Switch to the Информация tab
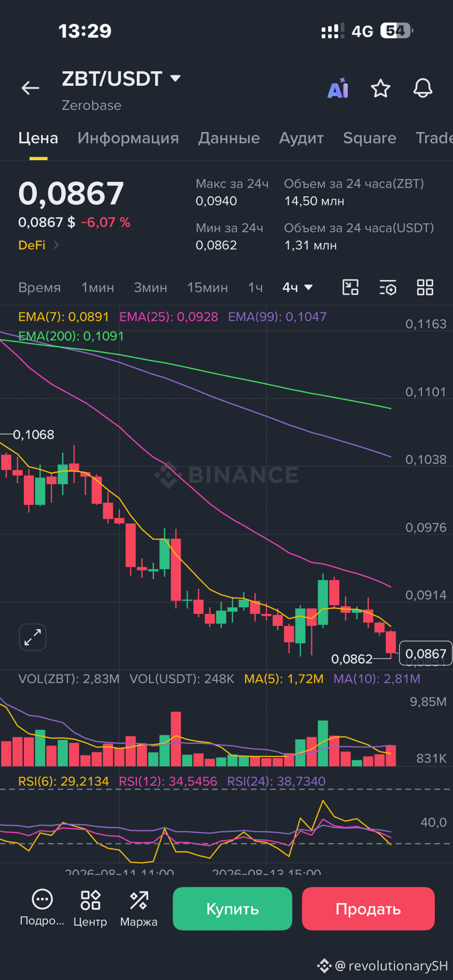Image resolution: width=453 pixels, height=980 pixels. coord(128,138)
